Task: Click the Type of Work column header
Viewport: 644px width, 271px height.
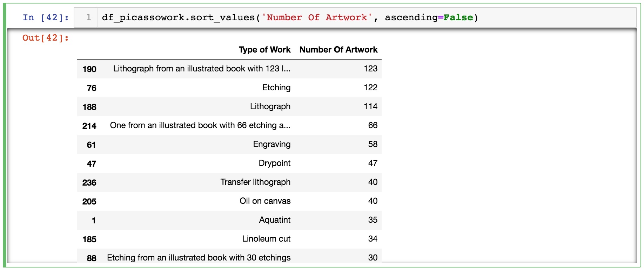Action: [x=264, y=50]
